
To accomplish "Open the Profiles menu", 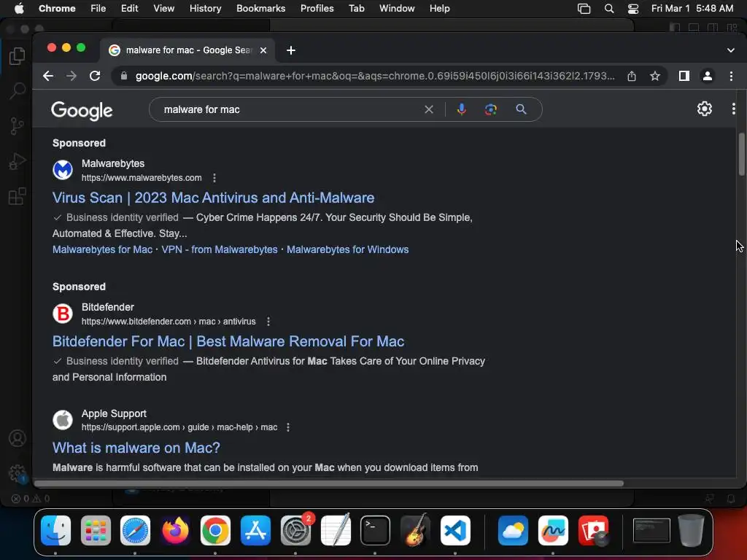I will (317, 9).
